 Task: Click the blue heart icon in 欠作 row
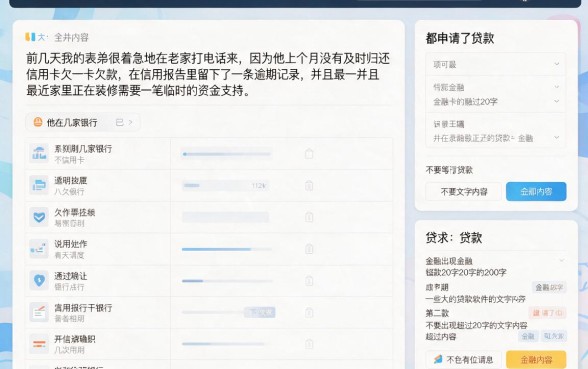point(39,217)
